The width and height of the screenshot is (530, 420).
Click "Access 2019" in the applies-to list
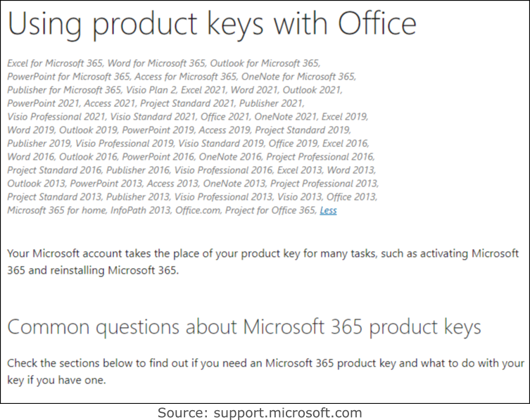[225, 130]
